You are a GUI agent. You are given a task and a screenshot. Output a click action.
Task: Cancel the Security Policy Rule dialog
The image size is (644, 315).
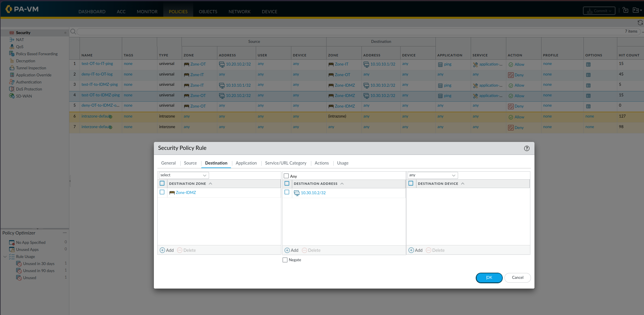point(518,278)
